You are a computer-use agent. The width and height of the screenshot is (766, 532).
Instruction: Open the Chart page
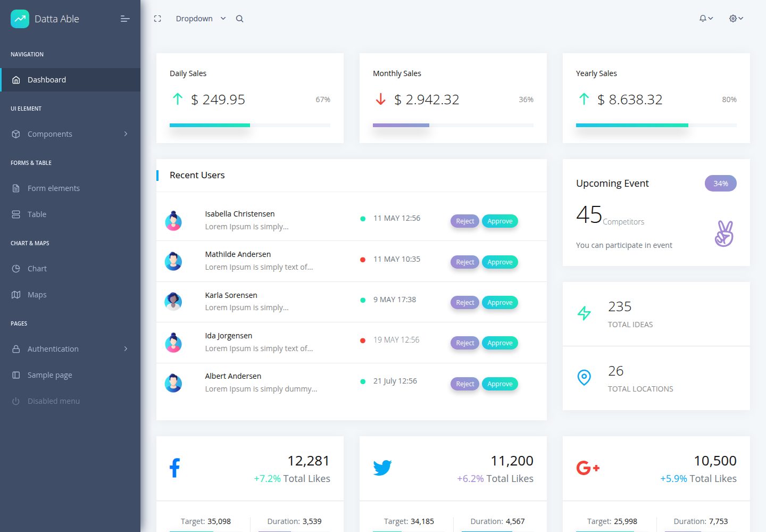coord(70,269)
